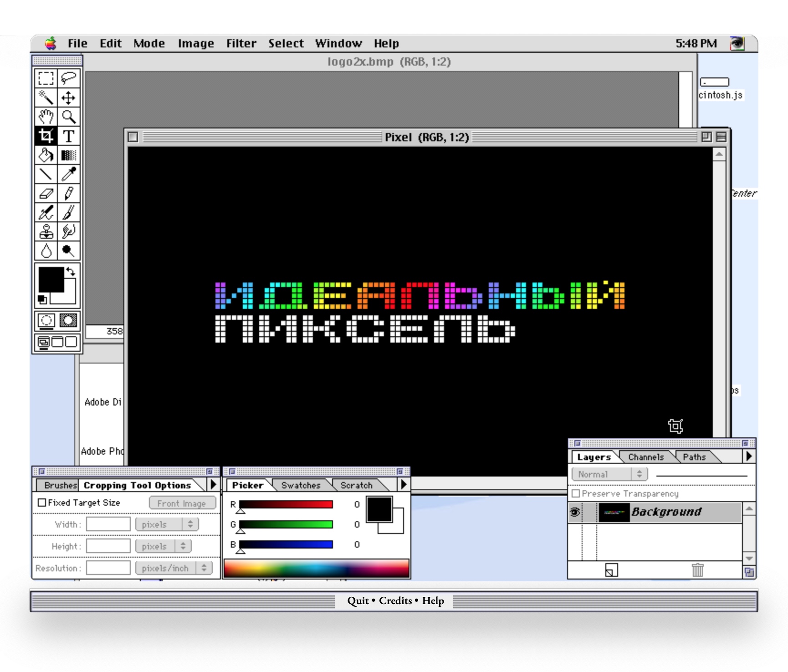The image size is (788, 672).
Task: Hide the Background layer eye icon
Action: click(x=575, y=512)
